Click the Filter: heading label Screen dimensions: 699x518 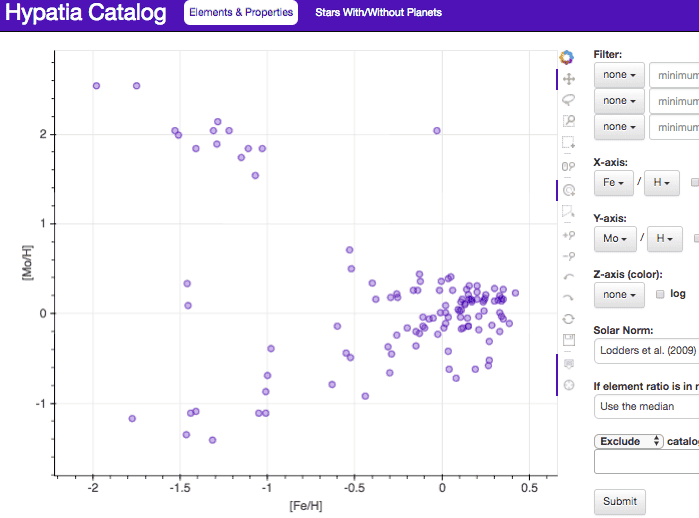[x=608, y=54]
